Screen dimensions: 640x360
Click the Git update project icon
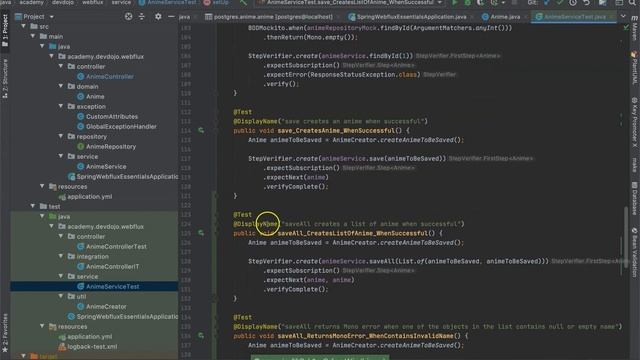pyautogui.click(x=547, y=2)
